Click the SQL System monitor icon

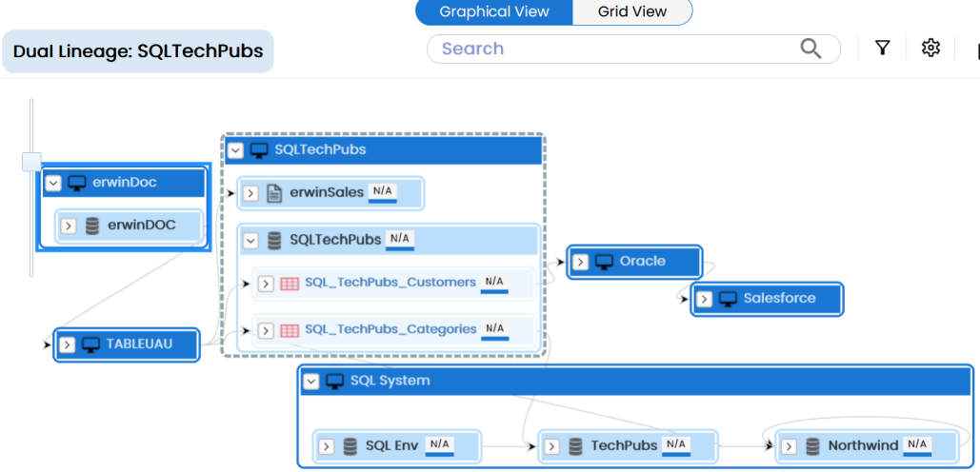pos(335,382)
